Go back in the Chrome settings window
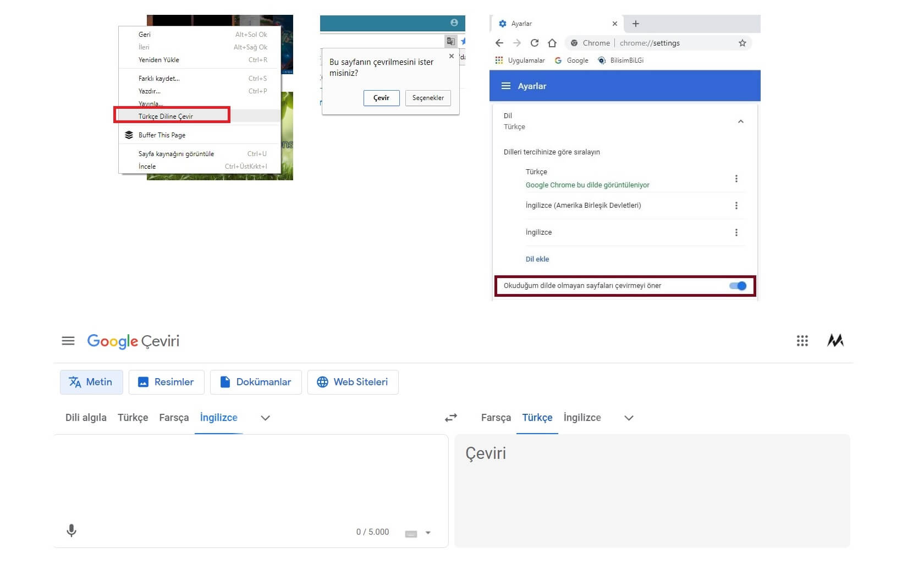This screenshot has height=571, width=924. 499,43
